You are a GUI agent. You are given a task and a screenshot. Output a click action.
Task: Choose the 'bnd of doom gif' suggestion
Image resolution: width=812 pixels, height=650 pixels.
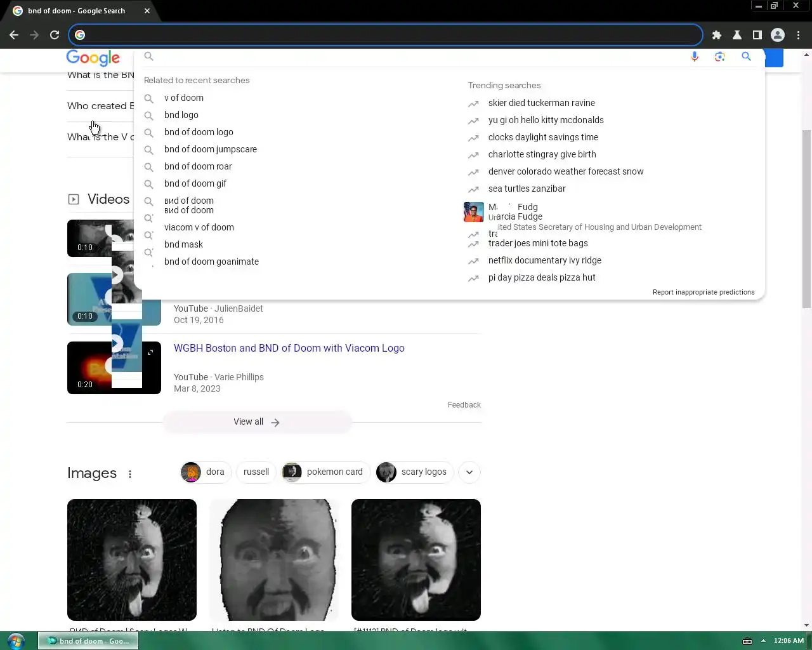(x=195, y=183)
